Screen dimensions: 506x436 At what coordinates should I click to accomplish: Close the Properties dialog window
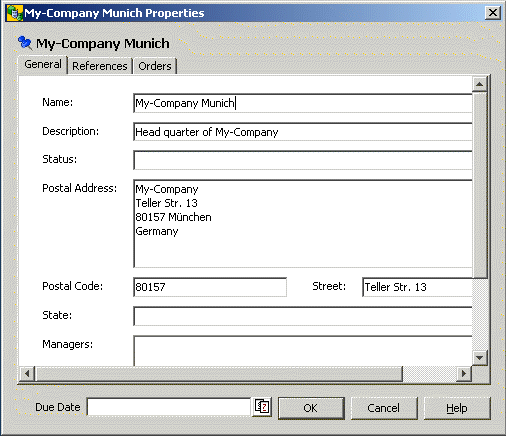point(493,13)
